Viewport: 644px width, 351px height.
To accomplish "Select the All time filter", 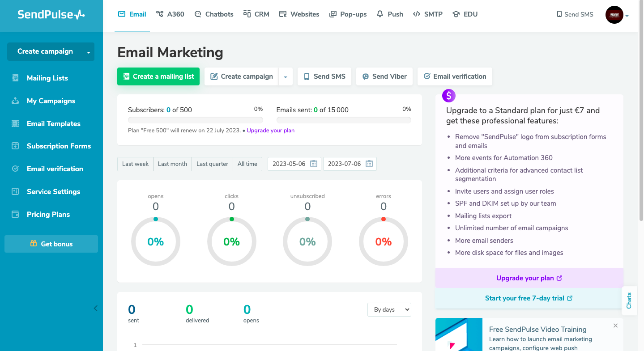I will pyautogui.click(x=247, y=164).
